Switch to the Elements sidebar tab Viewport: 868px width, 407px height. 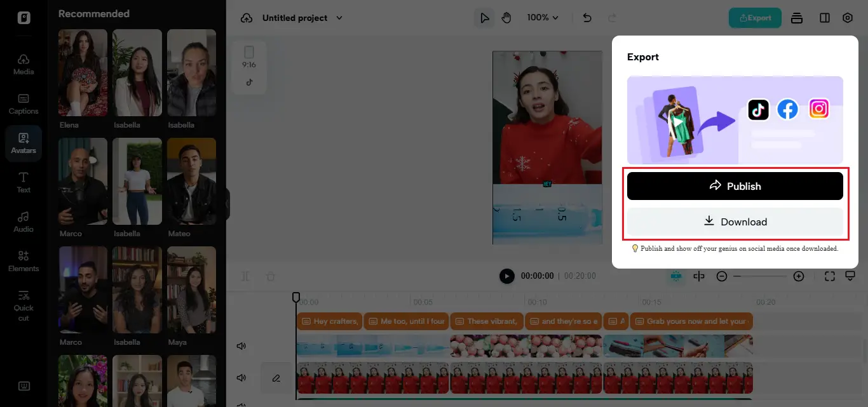click(24, 261)
